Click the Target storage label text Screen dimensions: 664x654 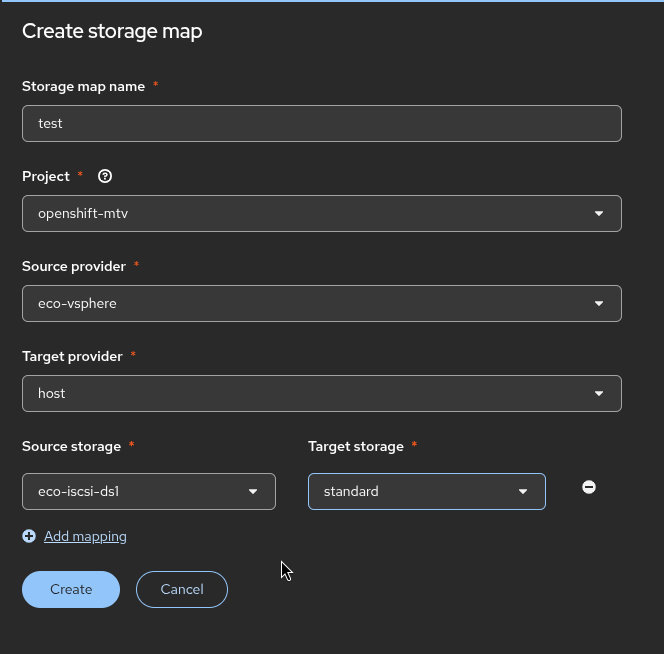355,446
